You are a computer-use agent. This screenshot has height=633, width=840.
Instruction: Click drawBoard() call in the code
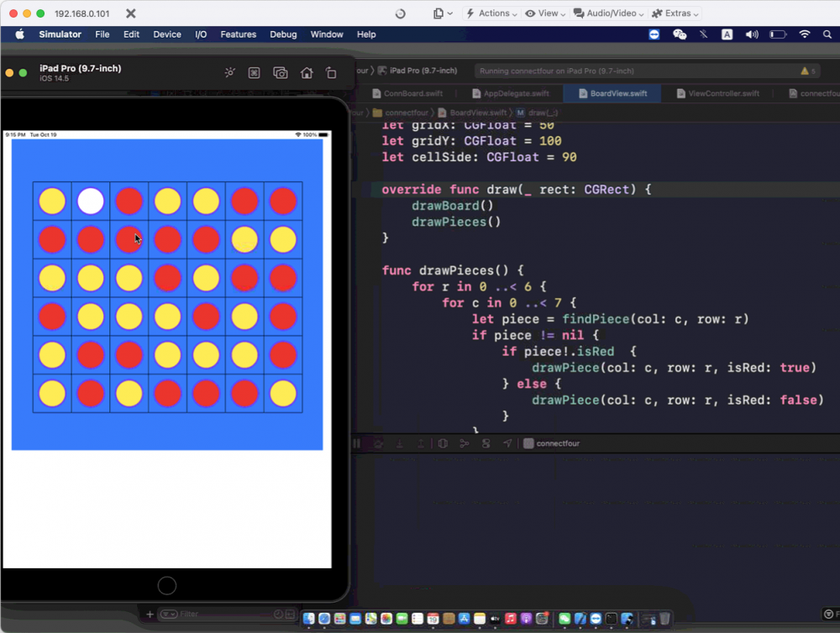coord(452,206)
